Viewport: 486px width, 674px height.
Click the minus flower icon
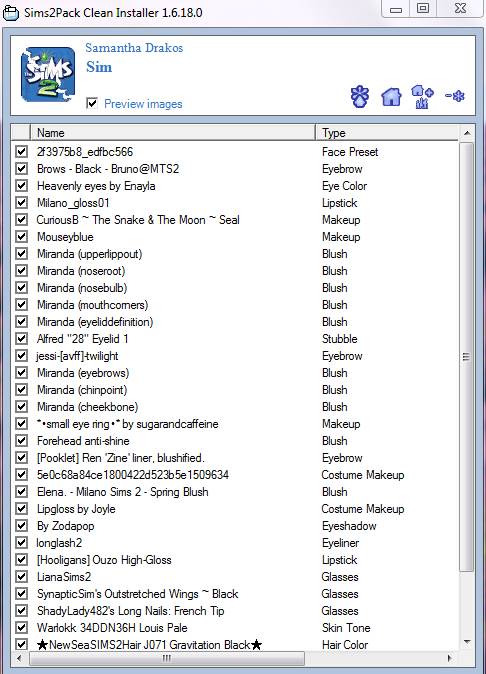[x=455, y=95]
